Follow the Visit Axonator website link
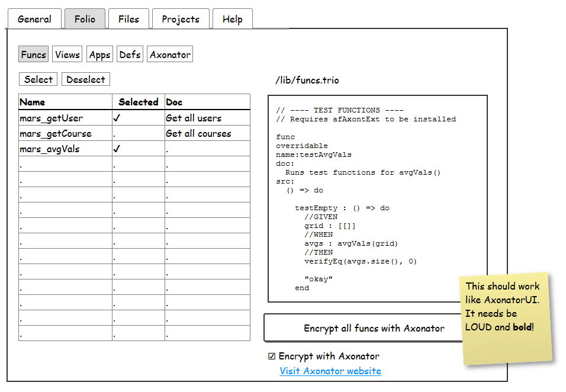This screenshot has width=566, height=392. point(330,371)
